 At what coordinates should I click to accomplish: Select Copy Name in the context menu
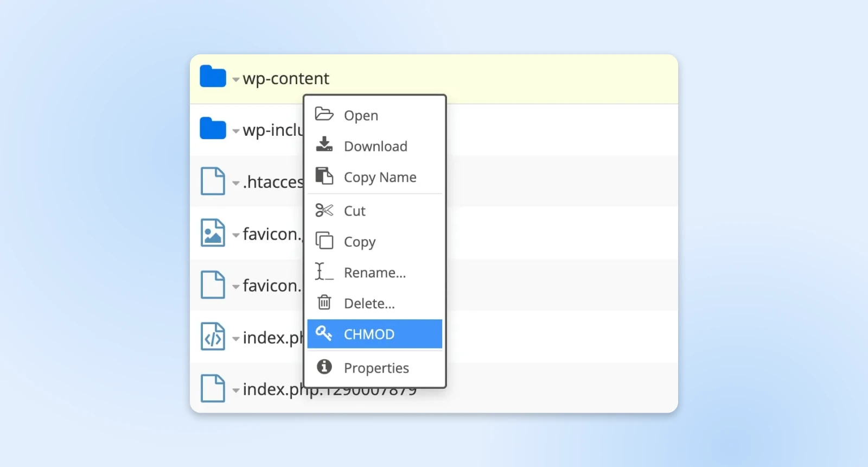375,177
